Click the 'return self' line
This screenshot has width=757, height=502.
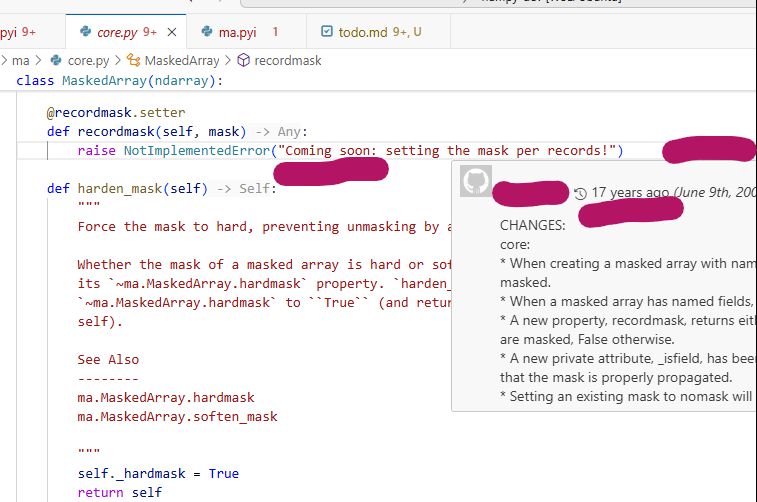[120, 492]
